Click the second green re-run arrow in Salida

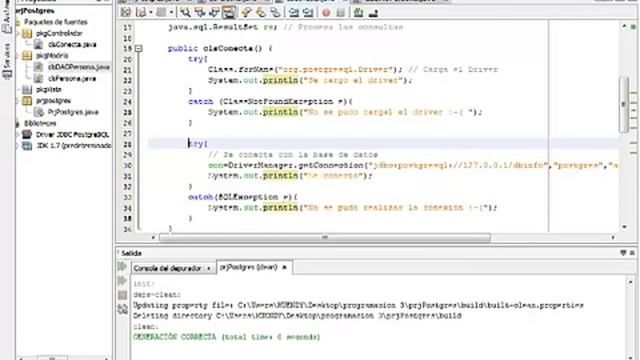[122, 280]
